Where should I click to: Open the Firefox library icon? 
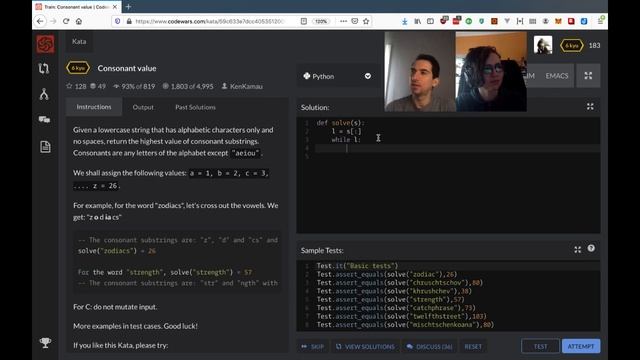(417, 21)
